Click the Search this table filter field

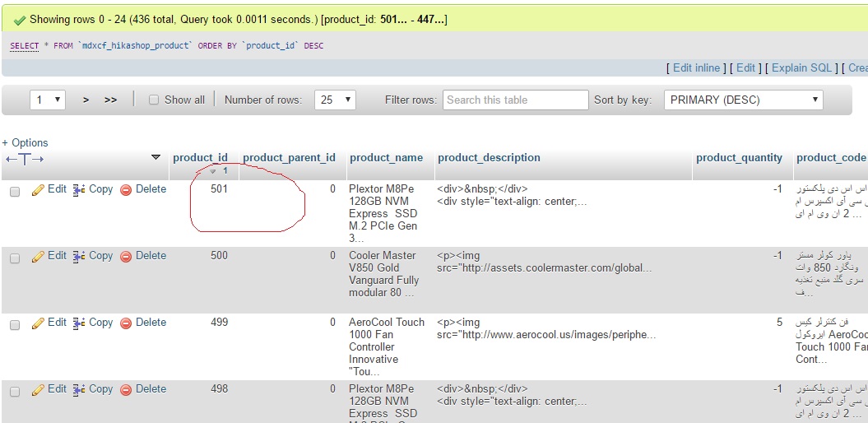(515, 100)
